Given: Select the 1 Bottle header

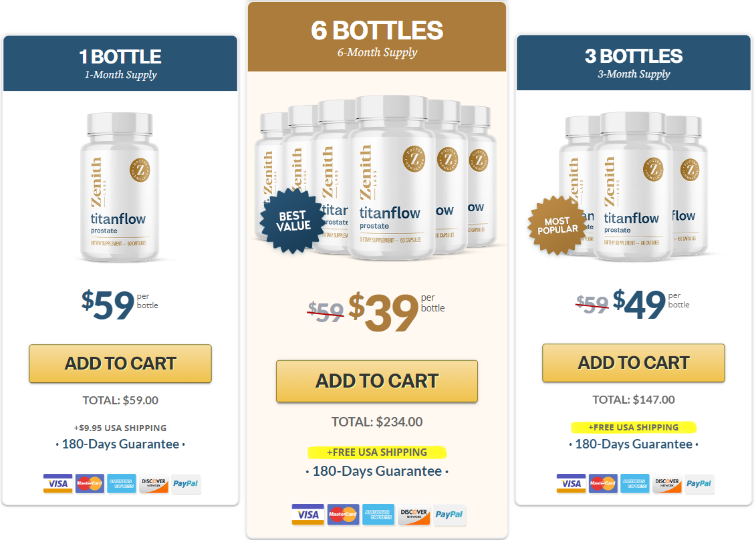Looking at the screenshot, I should coord(120,63).
